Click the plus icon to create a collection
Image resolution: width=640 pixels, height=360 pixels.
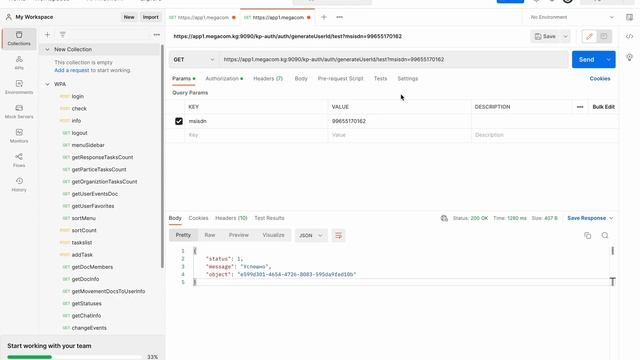47,35
